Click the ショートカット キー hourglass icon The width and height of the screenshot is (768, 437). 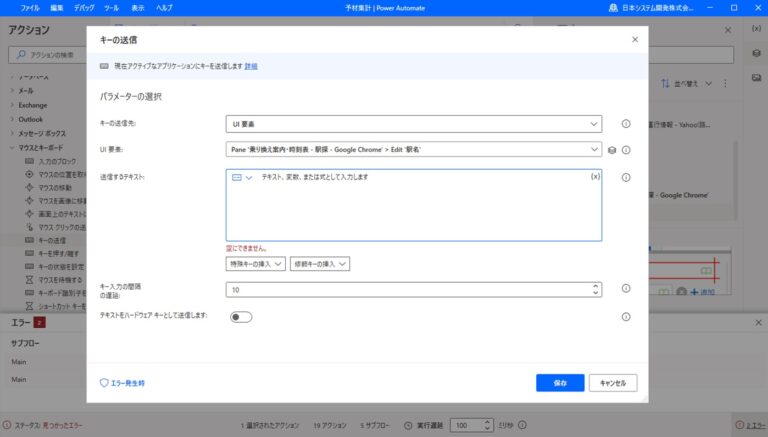tap(29, 307)
